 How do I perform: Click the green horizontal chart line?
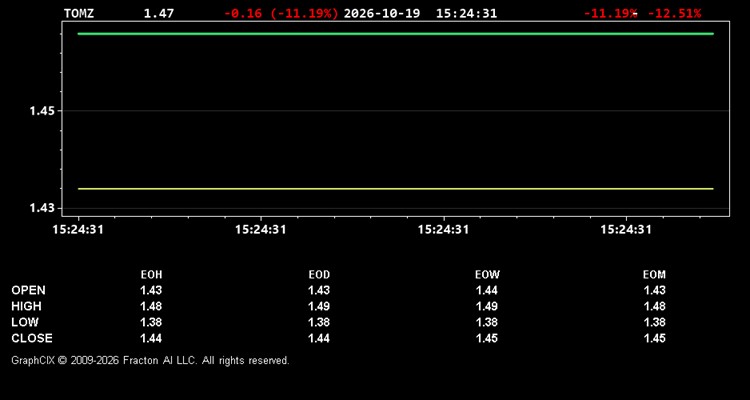[x=396, y=33]
